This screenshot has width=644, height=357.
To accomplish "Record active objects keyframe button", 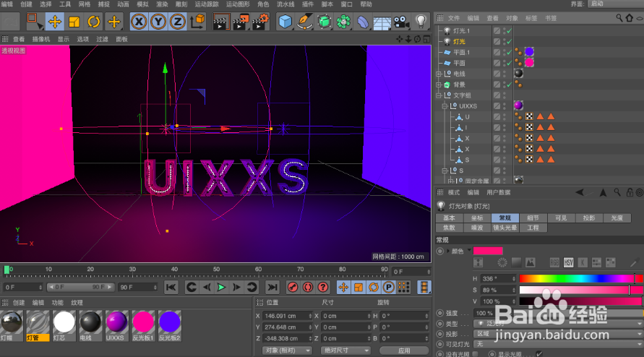I will 293,287.
